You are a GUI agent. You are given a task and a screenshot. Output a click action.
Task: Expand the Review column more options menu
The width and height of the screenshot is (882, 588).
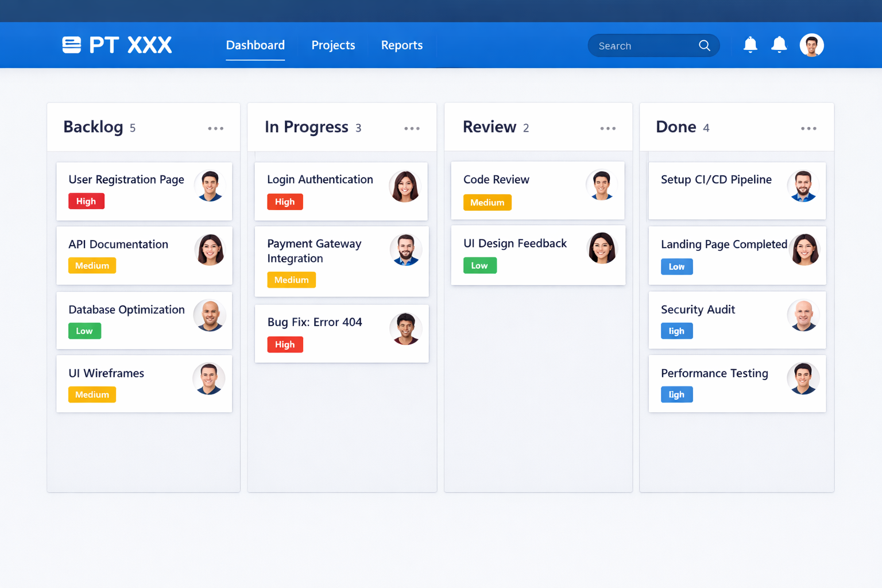pyautogui.click(x=608, y=129)
